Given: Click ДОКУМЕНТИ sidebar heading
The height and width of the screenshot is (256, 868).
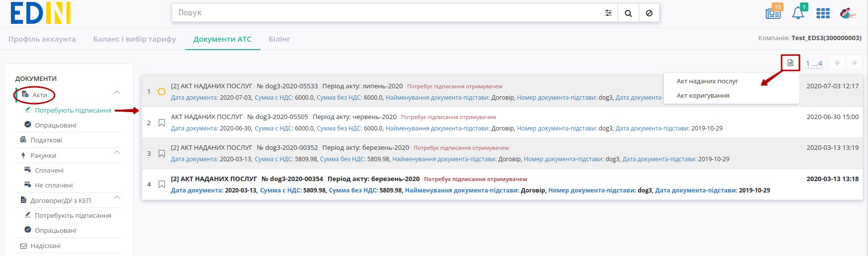Looking at the screenshot, I should point(36,78).
